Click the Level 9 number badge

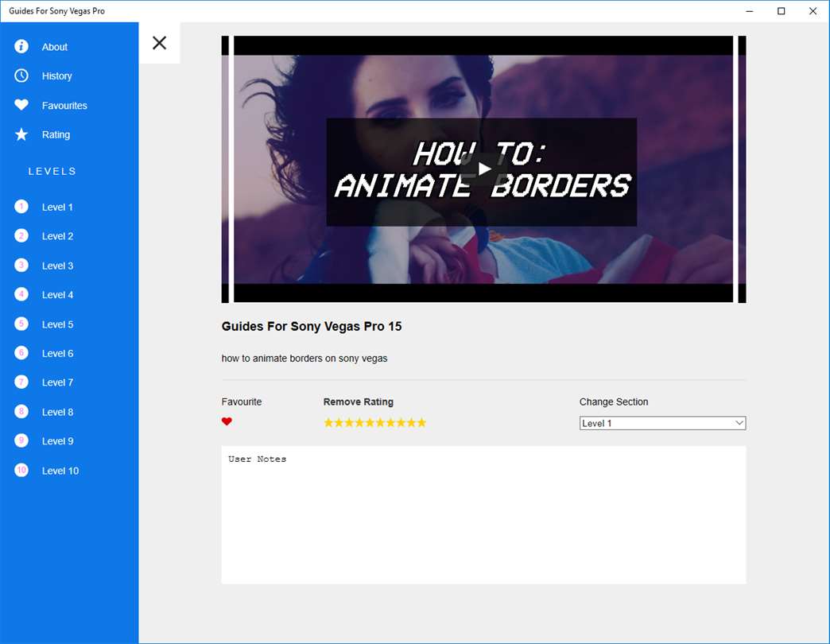[21, 440]
